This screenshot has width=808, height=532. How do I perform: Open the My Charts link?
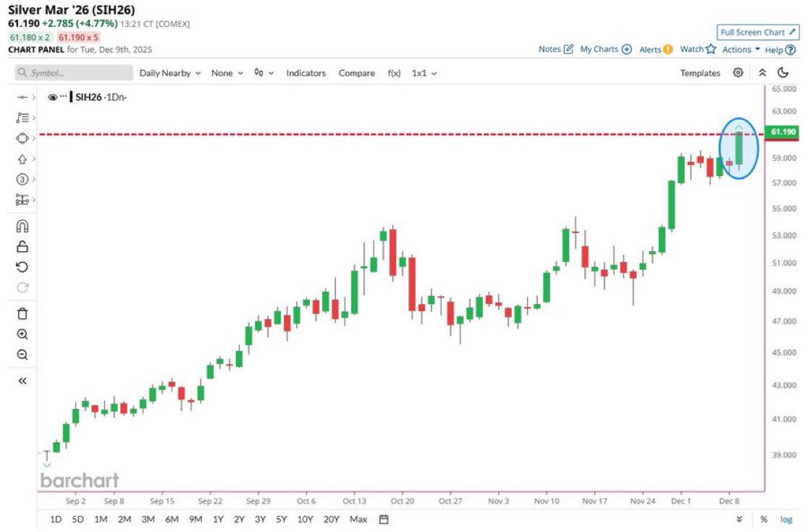pyautogui.click(x=606, y=49)
